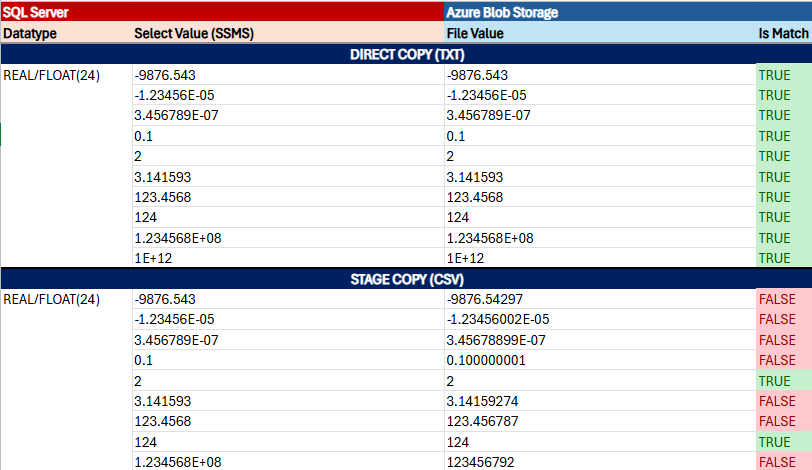Select TRUE cell in the 1E+12 row

tap(784, 258)
